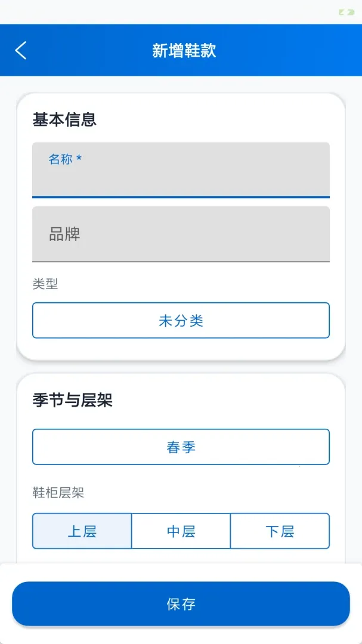Switch shelf to 下层
Viewport: 362px width, 644px height.
pyautogui.click(x=280, y=531)
